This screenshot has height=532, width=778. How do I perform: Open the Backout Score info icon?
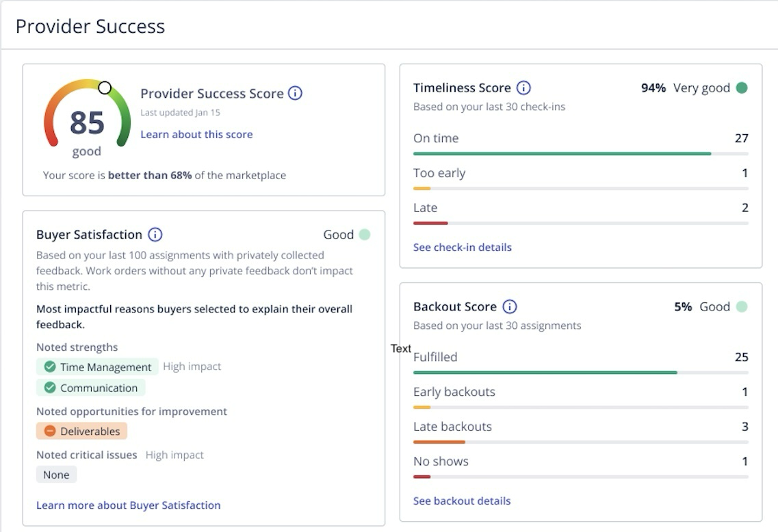click(510, 307)
